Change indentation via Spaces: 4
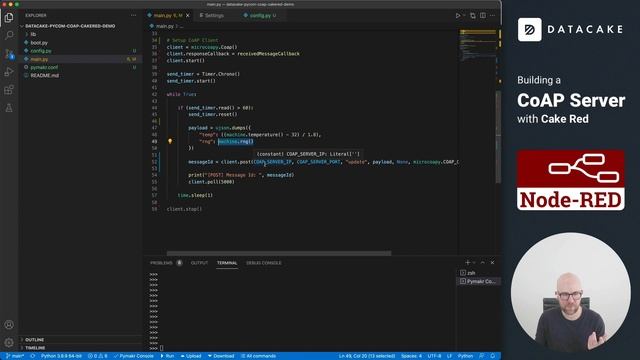 coord(411,356)
